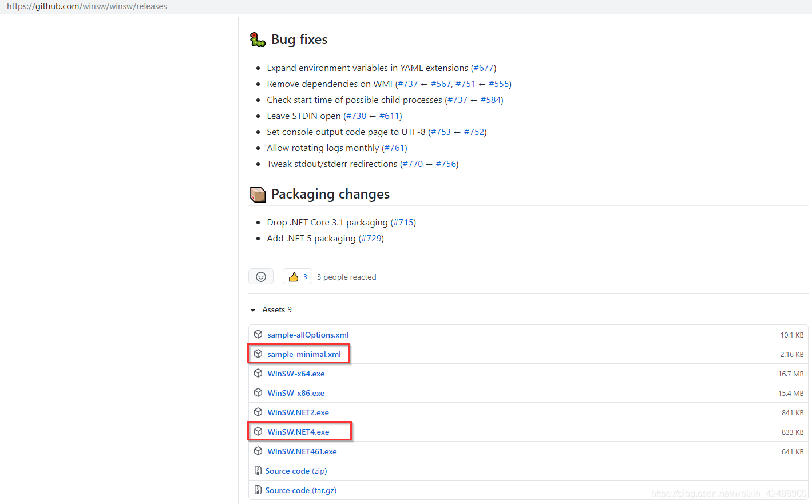
Task: Open pull request #677 link
Action: tap(484, 68)
